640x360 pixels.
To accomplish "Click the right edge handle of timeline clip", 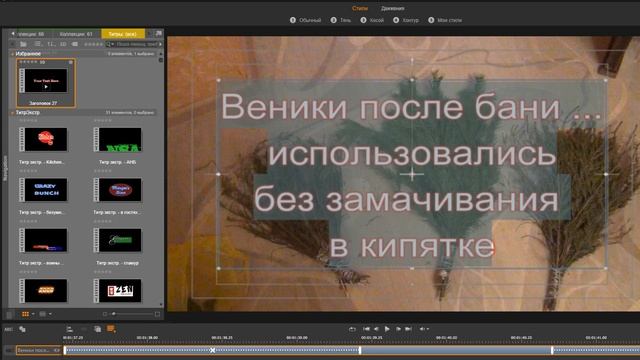I will (x=552, y=350).
